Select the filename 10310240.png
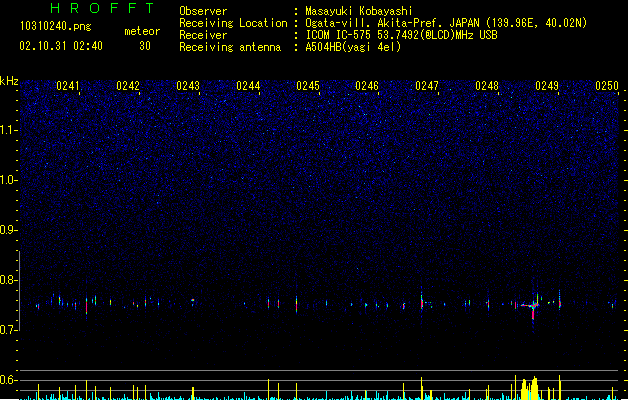This screenshot has width=629, height=400. point(55,26)
